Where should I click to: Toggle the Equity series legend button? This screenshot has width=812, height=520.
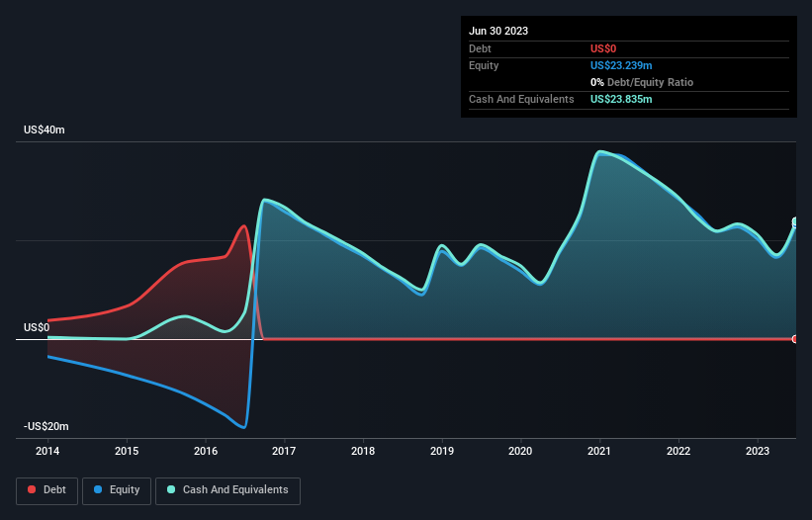(x=117, y=490)
